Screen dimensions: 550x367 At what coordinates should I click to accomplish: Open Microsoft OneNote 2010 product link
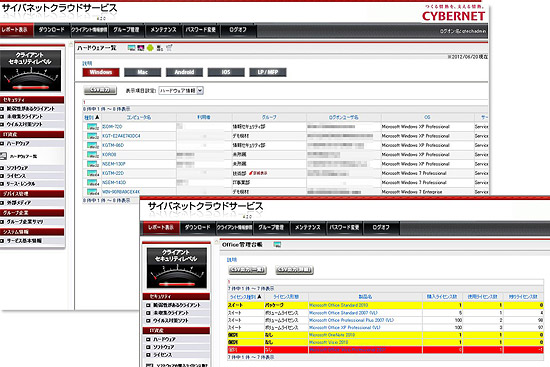(332, 335)
